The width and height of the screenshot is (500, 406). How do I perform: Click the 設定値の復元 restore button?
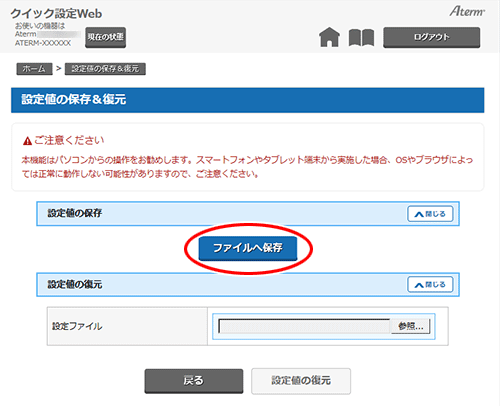point(301,381)
